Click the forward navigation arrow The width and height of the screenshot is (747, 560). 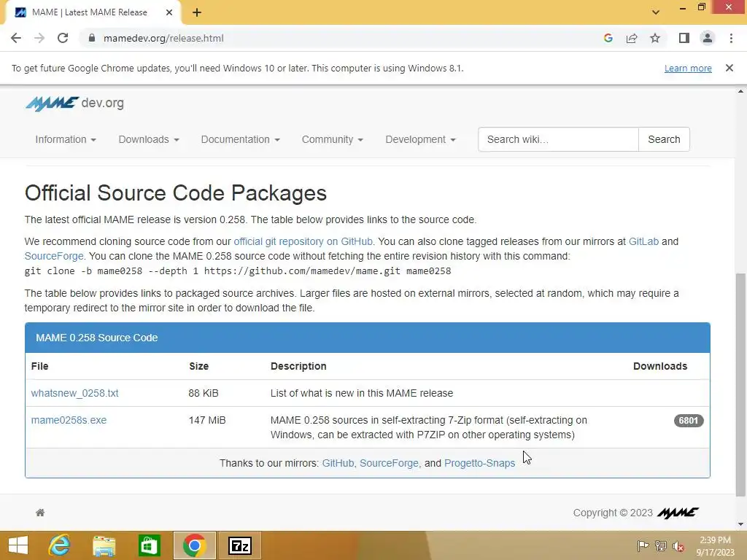(x=39, y=38)
